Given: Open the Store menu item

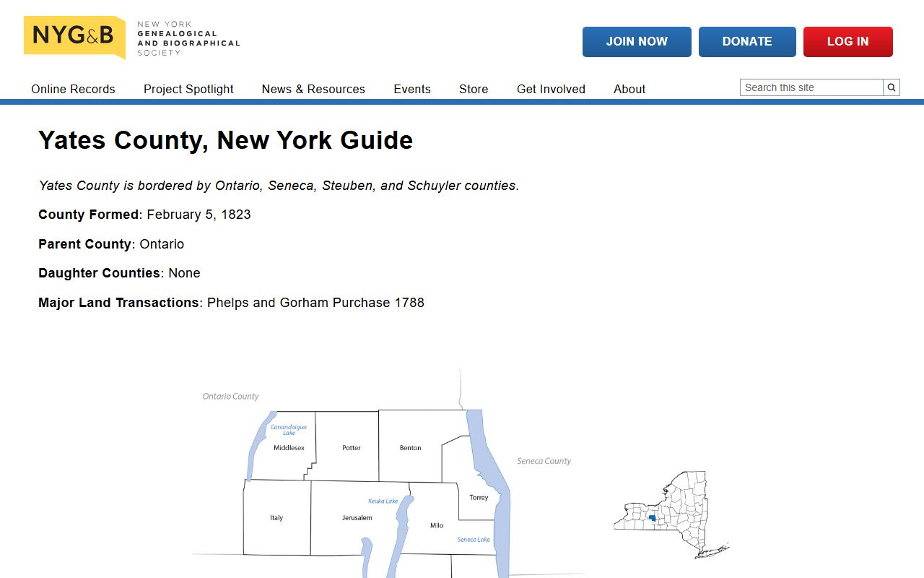Looking at the screenshot, I should (474, 89).
